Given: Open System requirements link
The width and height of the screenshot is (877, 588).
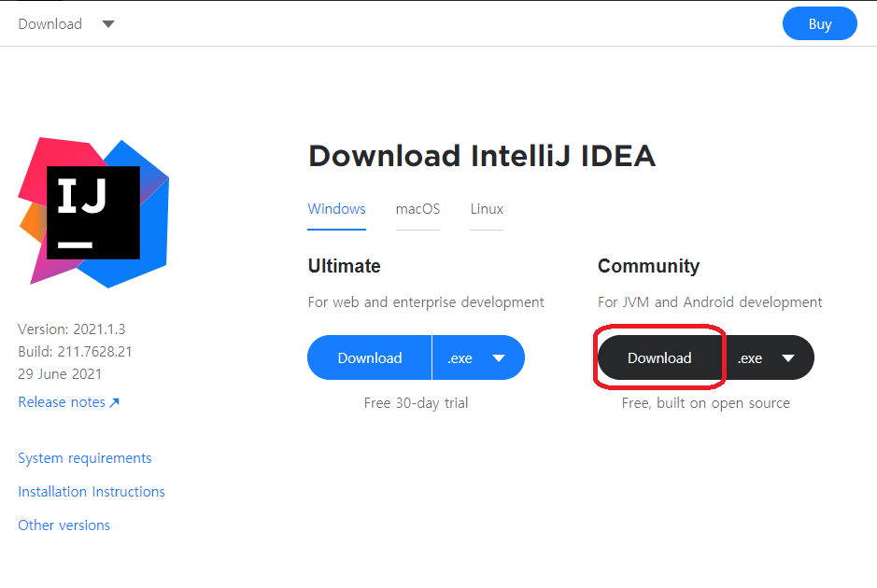Looking at the screenshot, I should click(84, 458).
